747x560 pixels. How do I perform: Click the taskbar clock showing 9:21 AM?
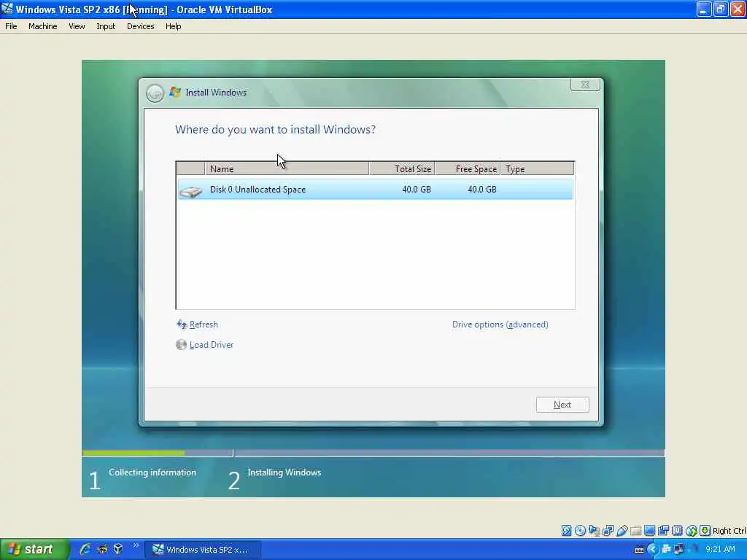coord(720,549)
